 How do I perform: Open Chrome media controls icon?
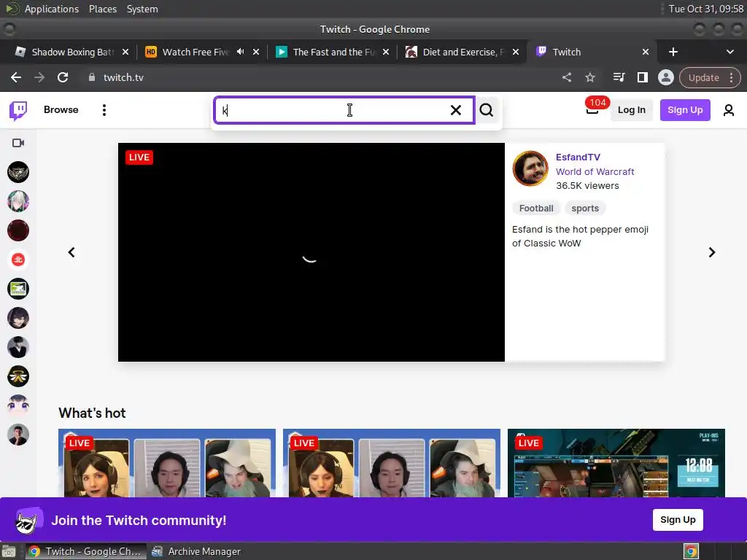coord(619,77)
